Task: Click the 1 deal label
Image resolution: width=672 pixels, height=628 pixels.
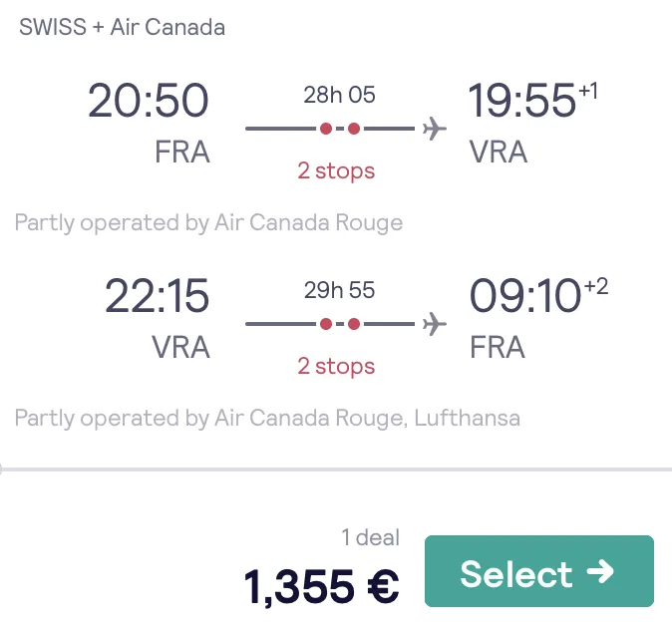Action: click(371, 537)
